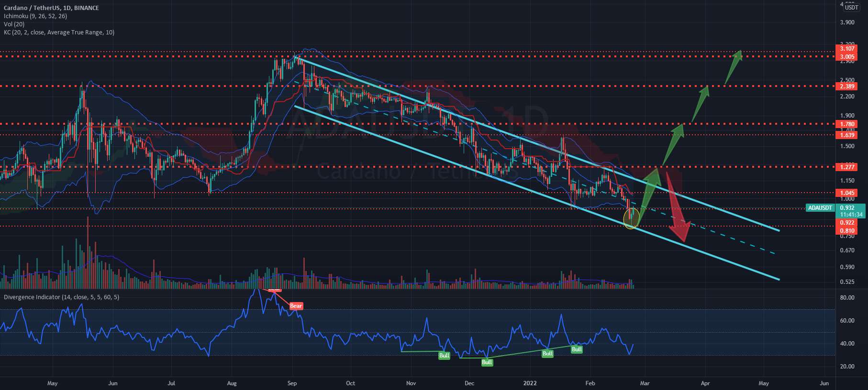
Task: Click the Cardano / TetherUS chart title
Action: (51, 8)
